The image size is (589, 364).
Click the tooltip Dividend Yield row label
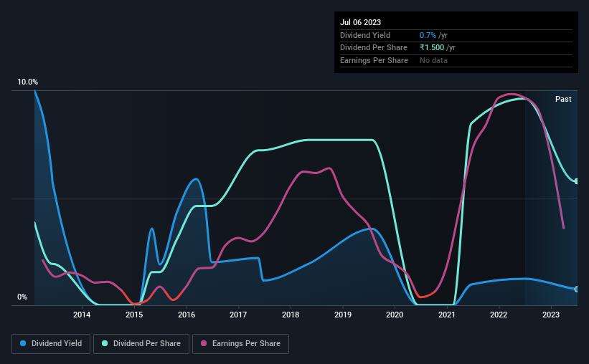(x=365, y=35)
